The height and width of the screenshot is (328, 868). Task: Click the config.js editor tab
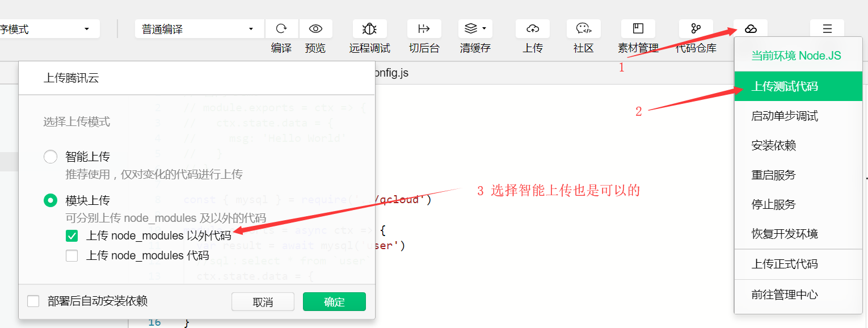(x=391, y=73)
